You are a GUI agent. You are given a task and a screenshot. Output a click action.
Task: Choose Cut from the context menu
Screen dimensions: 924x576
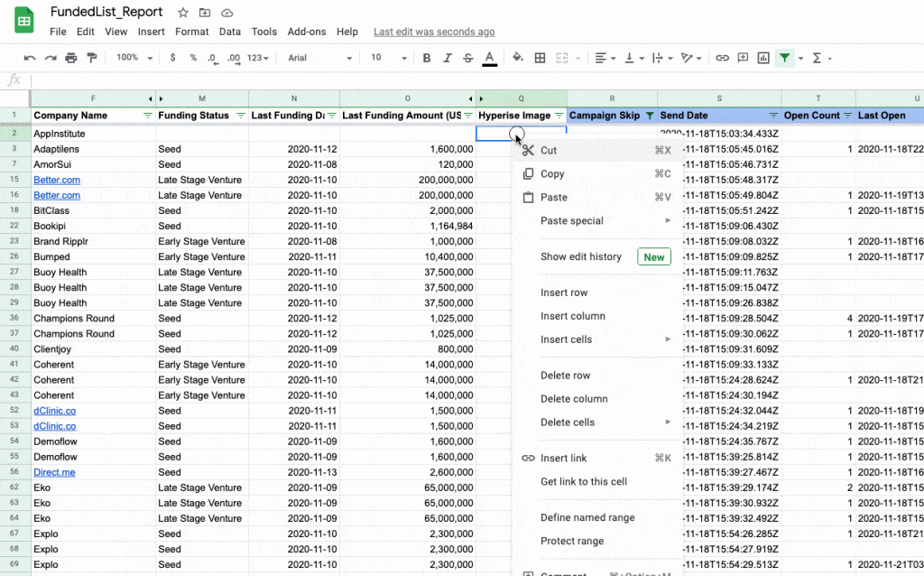[597, 151]
